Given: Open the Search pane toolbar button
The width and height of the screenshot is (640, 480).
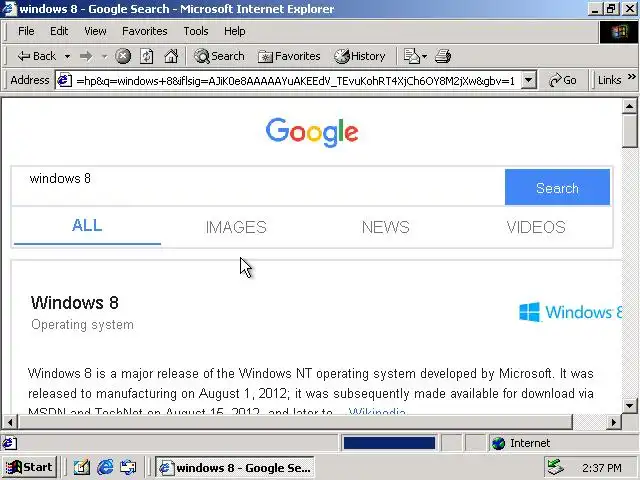Looking at the screenshot, I should (219, 56).
